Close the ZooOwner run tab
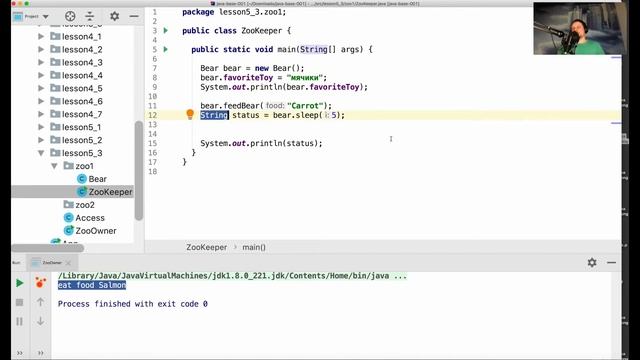The image size is (640, 360). click(x=68, y=263)
